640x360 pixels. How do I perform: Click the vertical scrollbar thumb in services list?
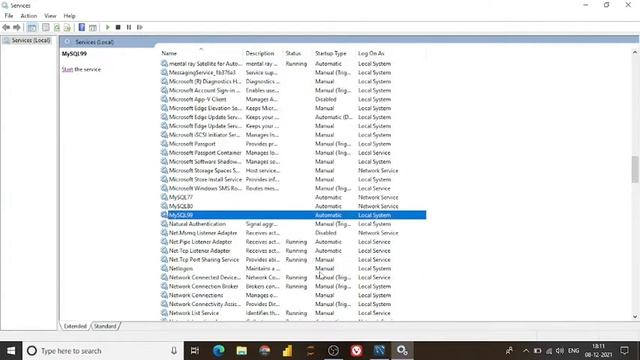635,169
